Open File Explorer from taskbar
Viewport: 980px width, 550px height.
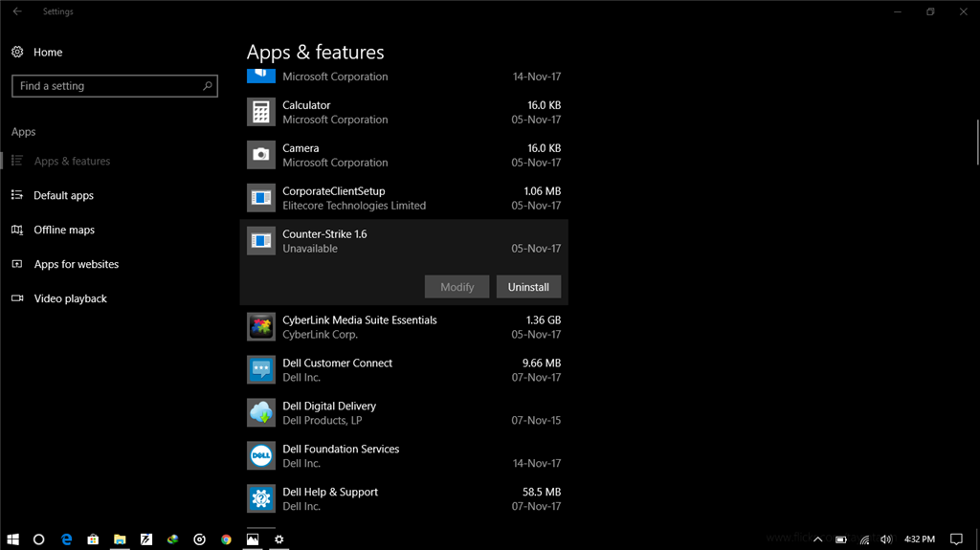click(120, 539)
